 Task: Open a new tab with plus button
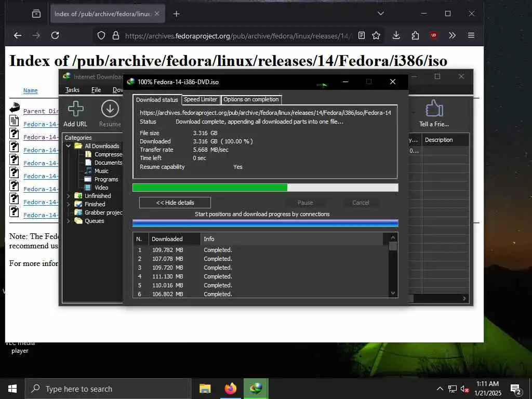click(x=177, y=14)
